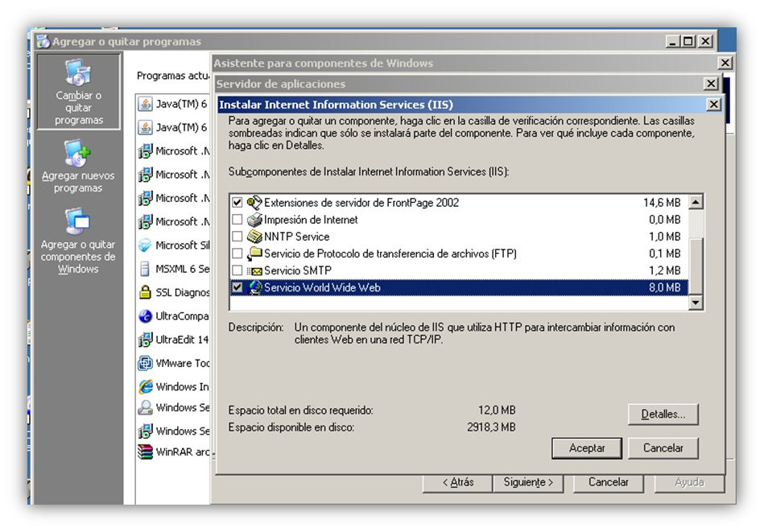Click the Detalles... button
Image resolution: width=764 pixels, height=532 pixels.
663,414
